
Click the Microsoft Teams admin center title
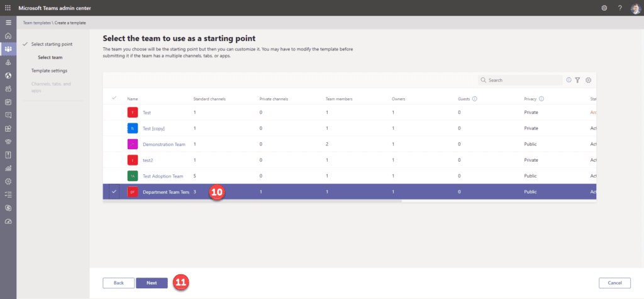[x=55, y=8]
